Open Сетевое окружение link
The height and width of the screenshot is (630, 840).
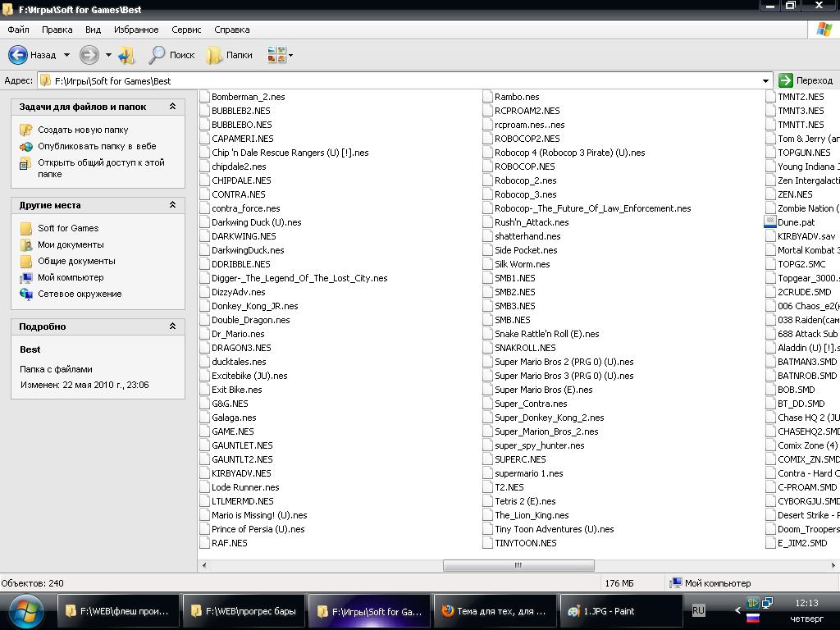[x=80, y=294]
